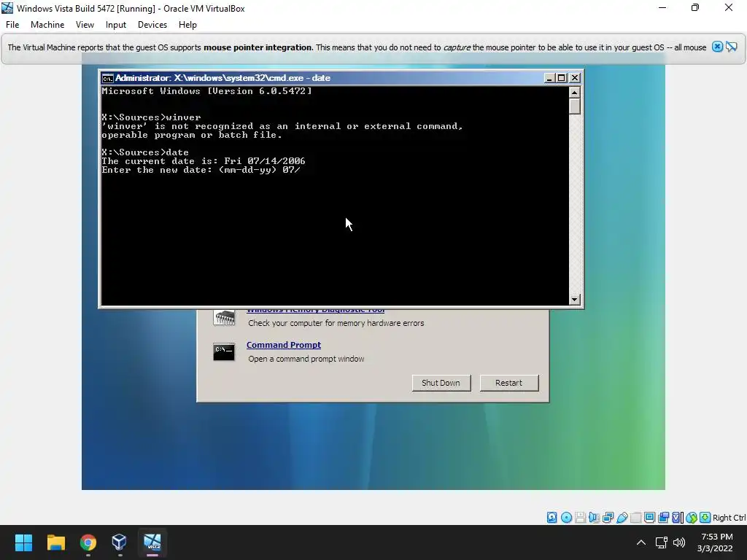Click the network adapters indicator icon

(608, 518)
